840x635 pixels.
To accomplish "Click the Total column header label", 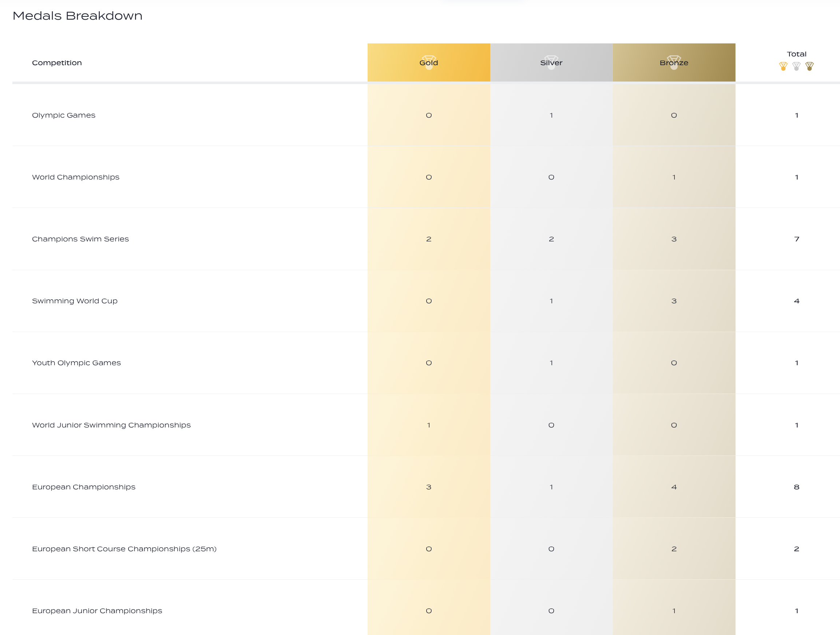I will 796,54.
